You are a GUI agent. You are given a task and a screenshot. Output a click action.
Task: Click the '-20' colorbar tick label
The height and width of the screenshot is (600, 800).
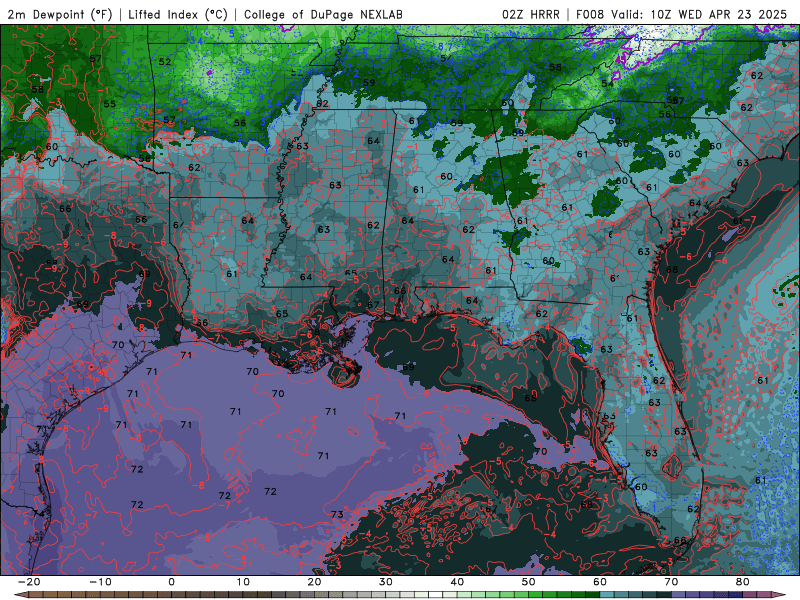[x=29, y=582]
